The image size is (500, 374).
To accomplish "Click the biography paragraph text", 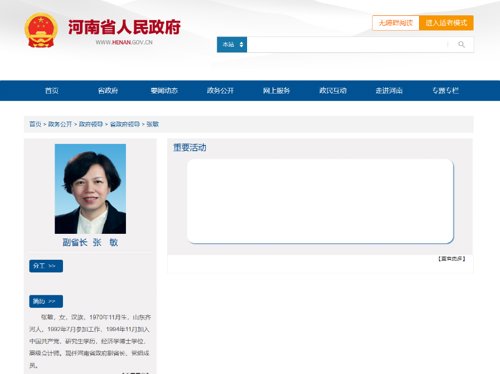I will 90,341.
